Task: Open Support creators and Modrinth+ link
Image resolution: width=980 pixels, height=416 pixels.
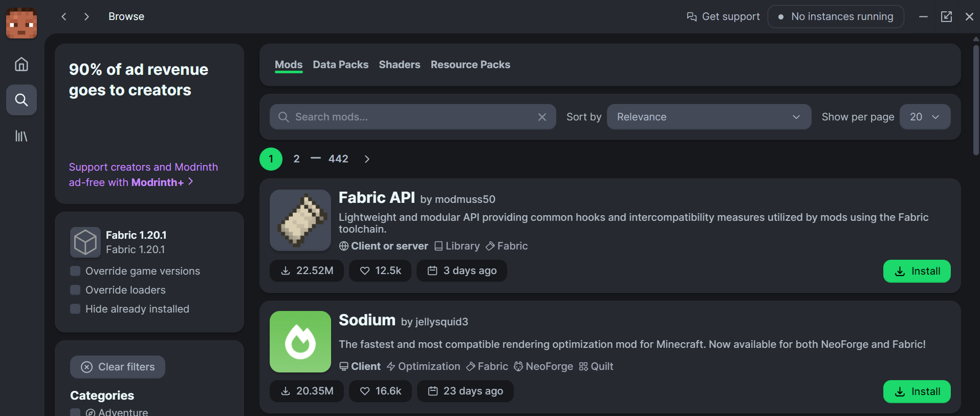Action: pos(143,175)
